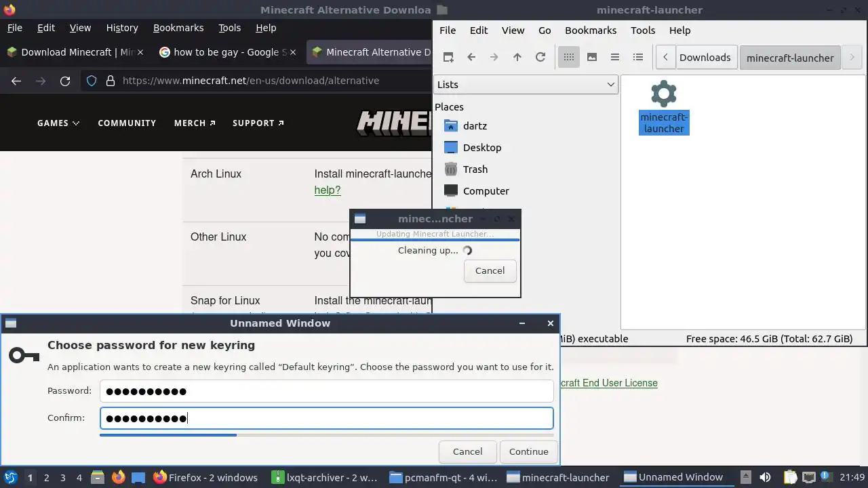Select the minecraft-launcher executable file
This screenshot has height=488, width=868.
tap(664, 107)
